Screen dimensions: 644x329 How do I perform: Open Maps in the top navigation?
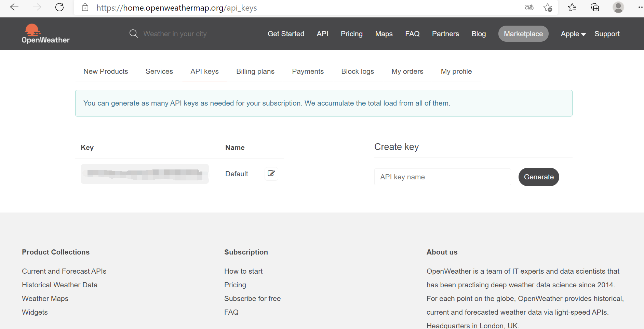point(384,34)
